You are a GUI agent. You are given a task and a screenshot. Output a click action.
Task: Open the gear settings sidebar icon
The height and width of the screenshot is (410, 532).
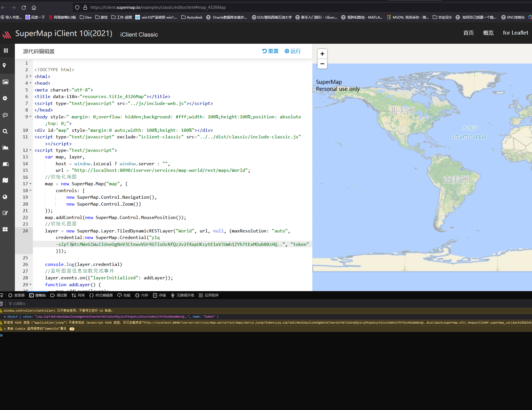click(5, 98)
